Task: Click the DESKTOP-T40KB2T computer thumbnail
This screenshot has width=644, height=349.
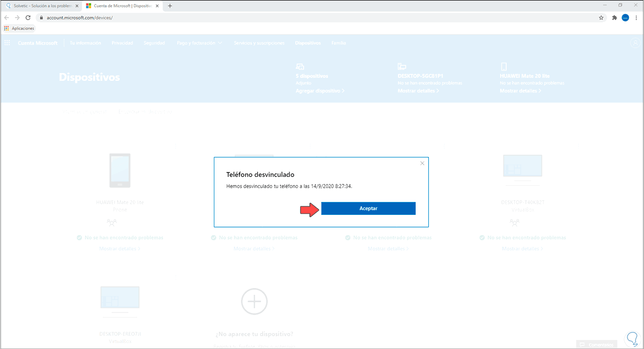Action: pos(522,170)
